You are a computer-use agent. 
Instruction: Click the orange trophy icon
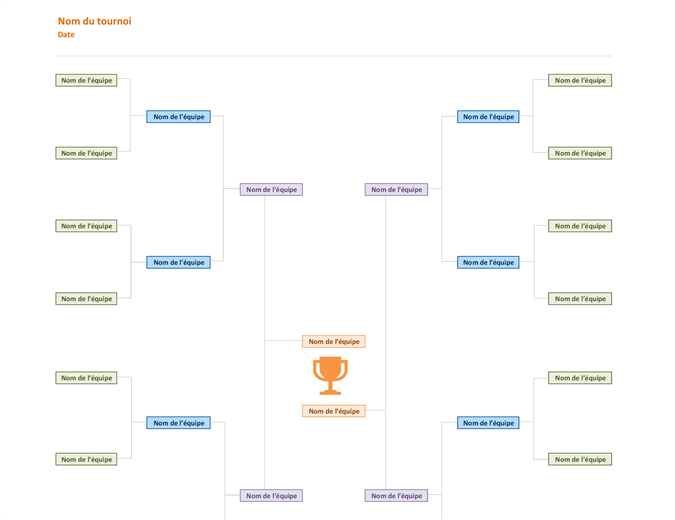point(330,375)
